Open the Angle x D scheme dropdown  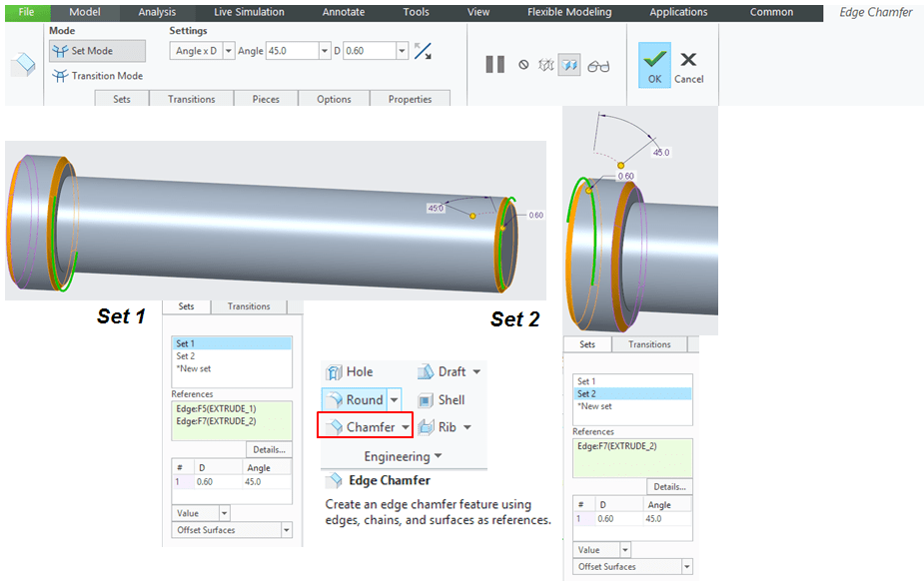(229, 51)
